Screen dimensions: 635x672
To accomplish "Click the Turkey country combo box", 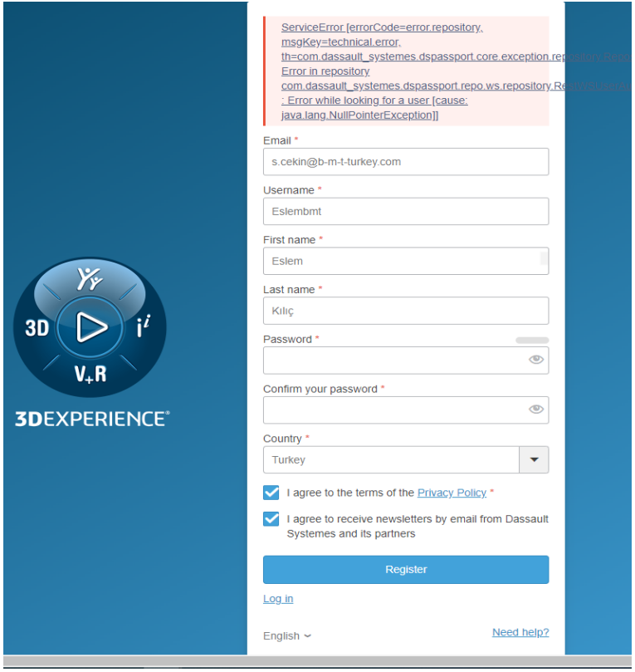I will pos(391,459).
